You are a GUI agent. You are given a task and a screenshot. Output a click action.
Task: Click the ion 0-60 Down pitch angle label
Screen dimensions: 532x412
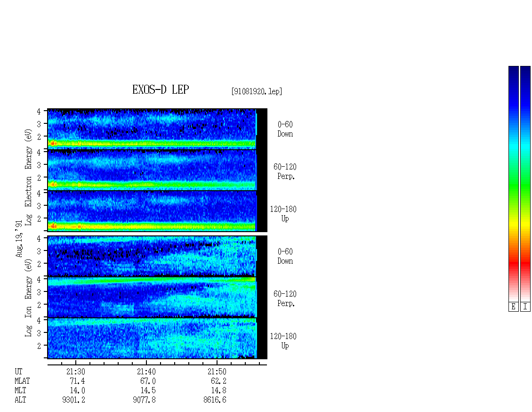(285, 256)
